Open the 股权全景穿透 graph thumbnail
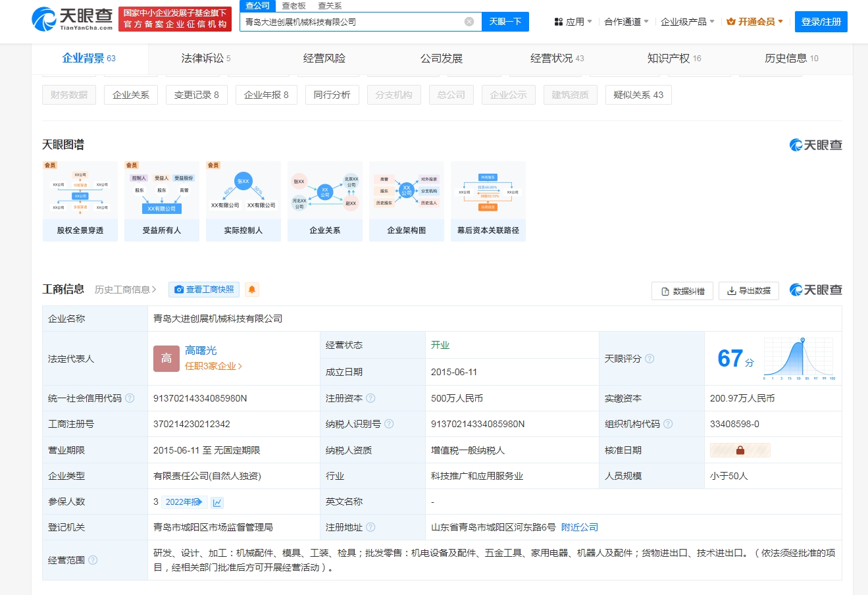Screen dimensions: 868x595 [x=80, y=201]
